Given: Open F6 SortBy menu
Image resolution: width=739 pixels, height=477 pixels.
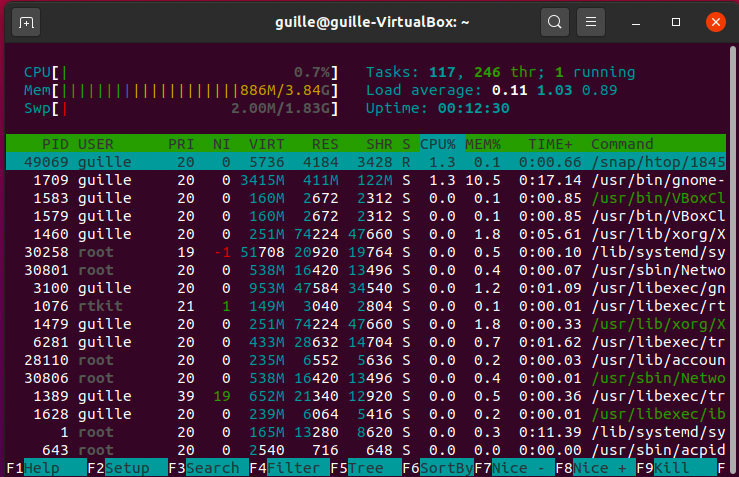Looking at the screenshot, I should [x=438, y=468].
